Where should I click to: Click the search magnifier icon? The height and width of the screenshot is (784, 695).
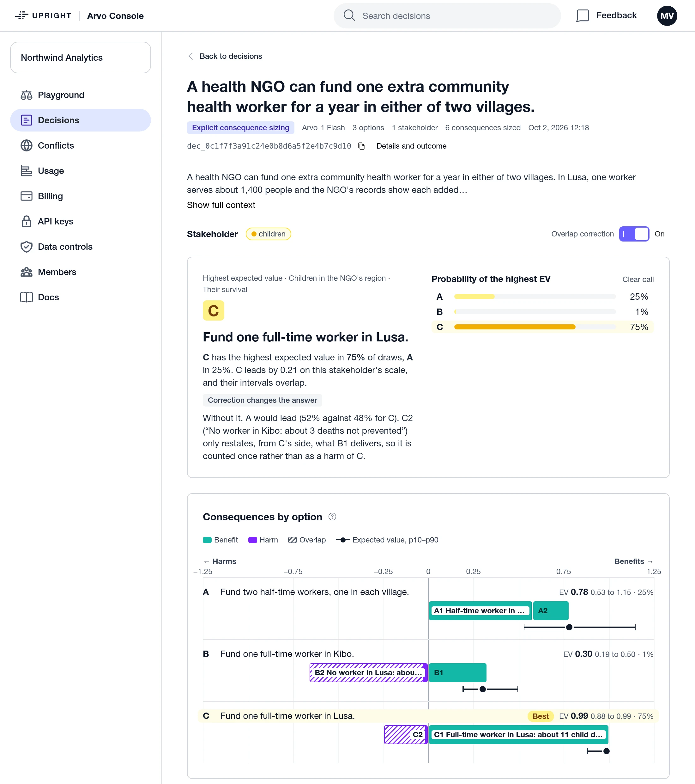pyautogui.click(x=349, y=15)
